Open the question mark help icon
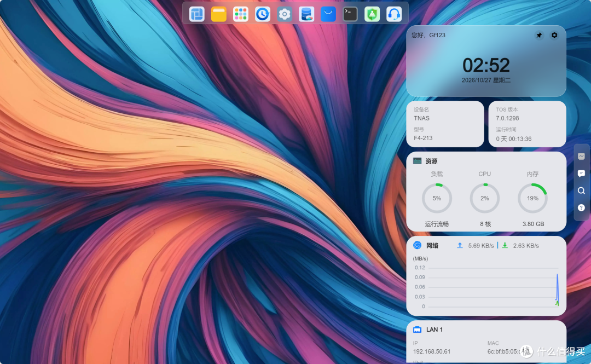 581,208
